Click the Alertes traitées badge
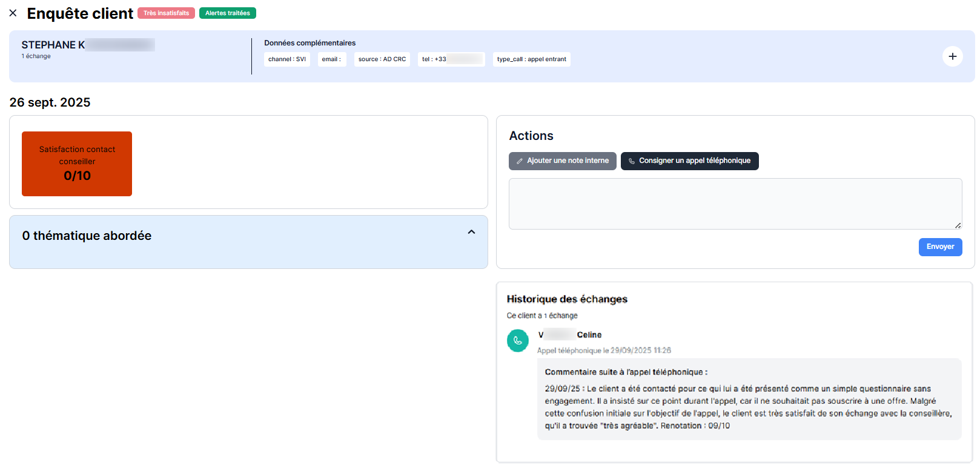The height and width of the screenshot is (464, 980). [227, 13]
